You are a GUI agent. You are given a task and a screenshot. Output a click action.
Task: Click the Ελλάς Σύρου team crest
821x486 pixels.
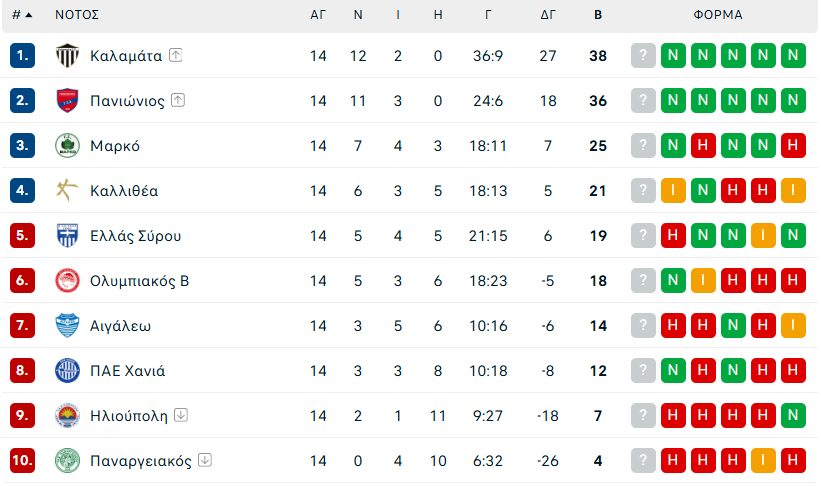67,236
